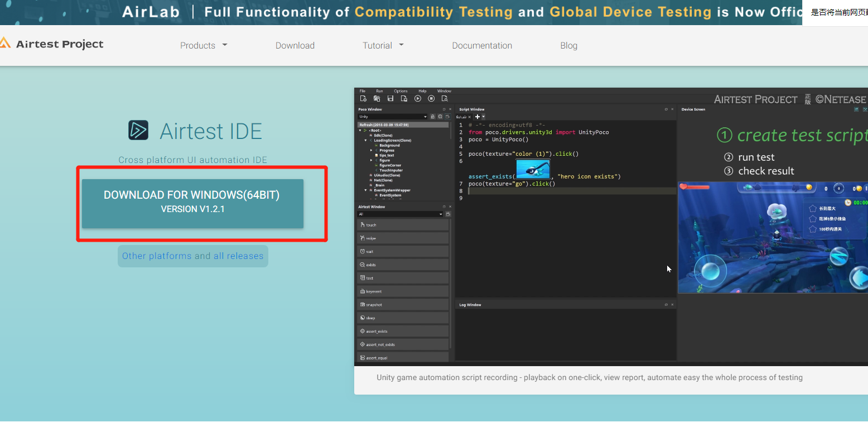Collapse the EventSystemWrapper node

click(x=365, y=190)
